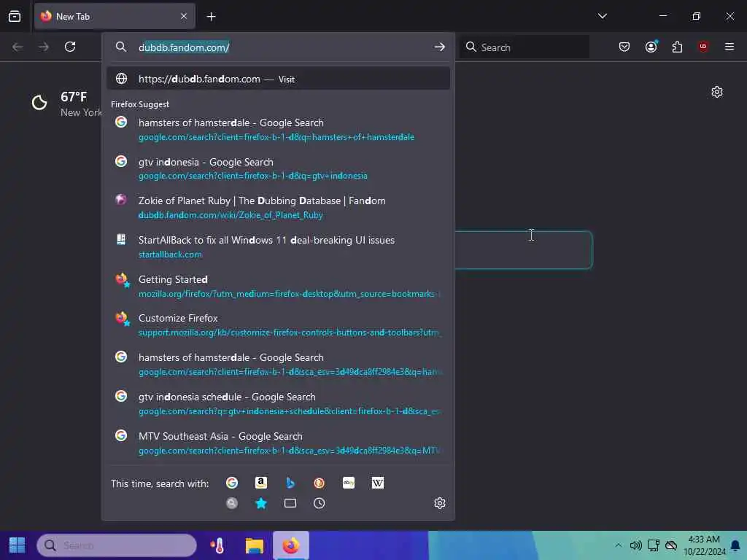Search this time with Amazon
This screenshot has width=747, height=560.
261,483
